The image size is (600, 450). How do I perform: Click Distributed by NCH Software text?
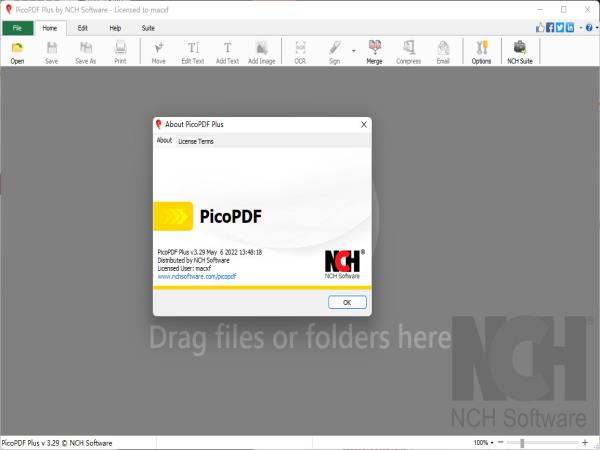(x=193, y=260)
